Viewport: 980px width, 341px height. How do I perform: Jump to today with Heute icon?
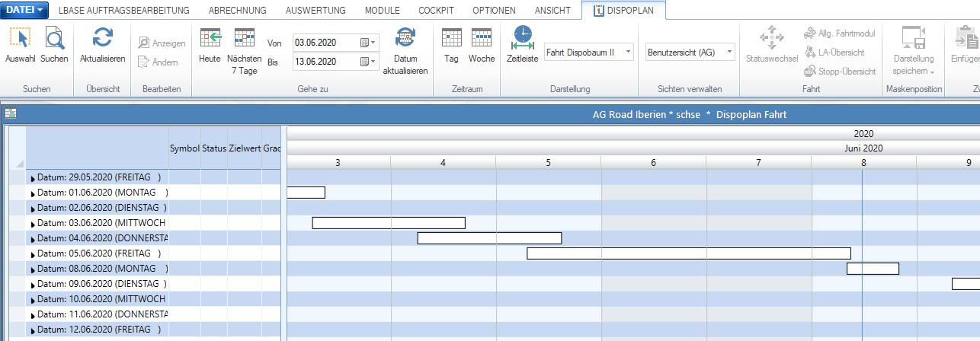click(x=210, y=38)
